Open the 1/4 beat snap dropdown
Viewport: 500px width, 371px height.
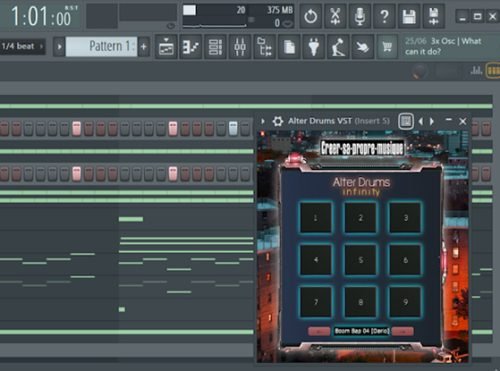pos(22,46)
